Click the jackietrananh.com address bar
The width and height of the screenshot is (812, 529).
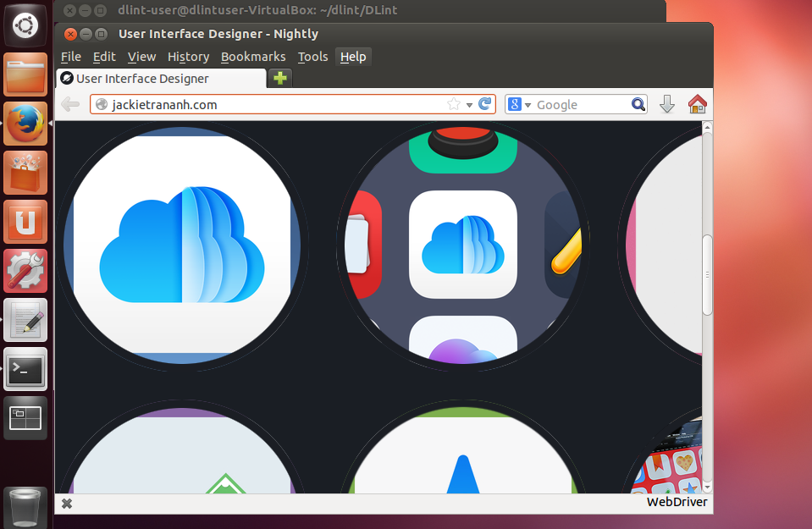[293, 105]
